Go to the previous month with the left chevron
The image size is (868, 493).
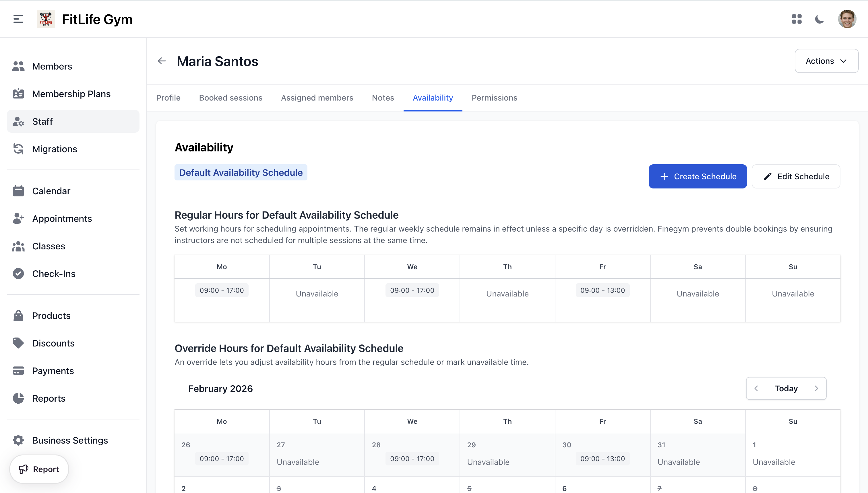click(756, 388)
